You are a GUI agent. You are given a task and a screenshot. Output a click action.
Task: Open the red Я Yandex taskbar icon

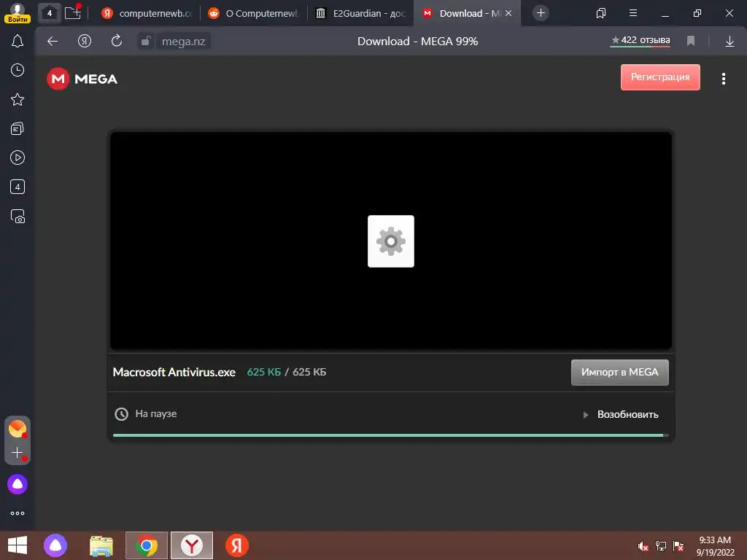coord(237,545)
